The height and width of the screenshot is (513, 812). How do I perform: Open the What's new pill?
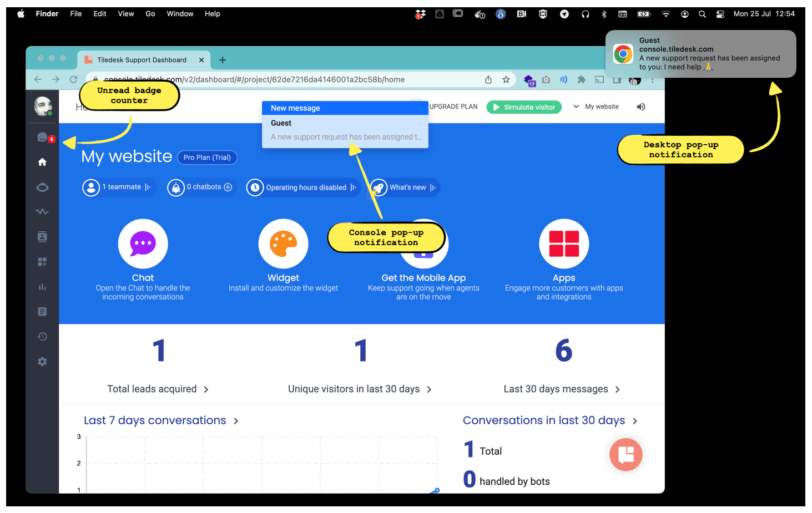(x=405, y=187)
